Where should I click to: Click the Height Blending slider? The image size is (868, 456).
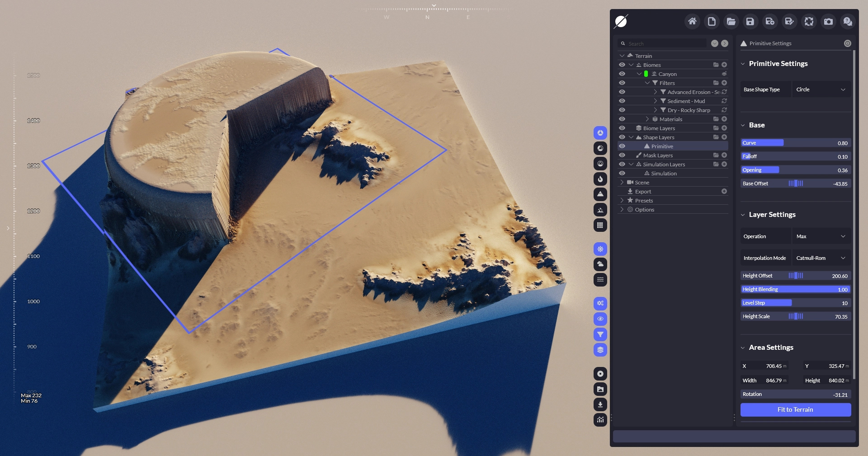pos(795,289)
